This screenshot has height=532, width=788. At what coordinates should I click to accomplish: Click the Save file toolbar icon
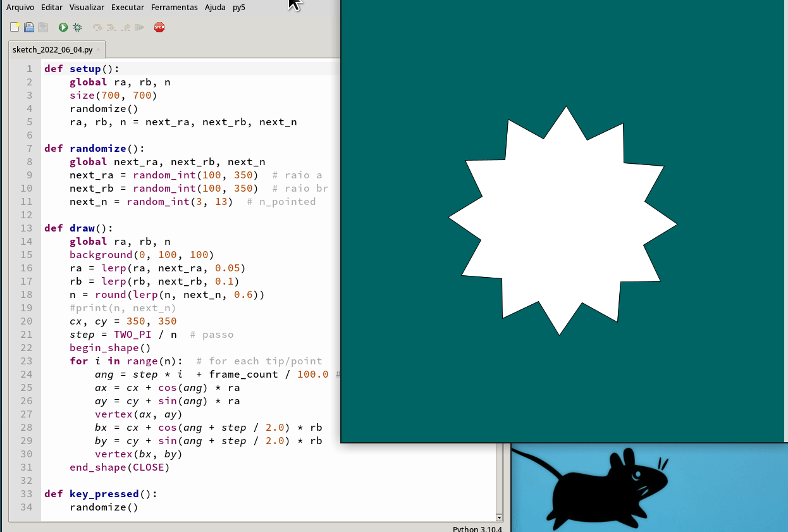tap(43, 27)
